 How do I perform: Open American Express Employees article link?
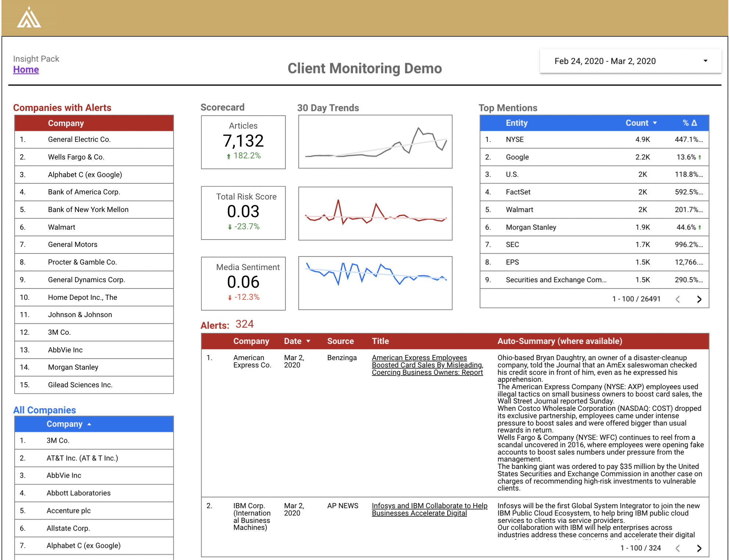point(427,365)
